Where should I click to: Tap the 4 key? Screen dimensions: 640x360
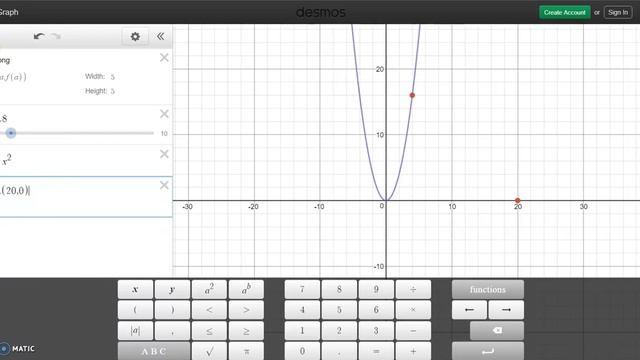(302, 310)
